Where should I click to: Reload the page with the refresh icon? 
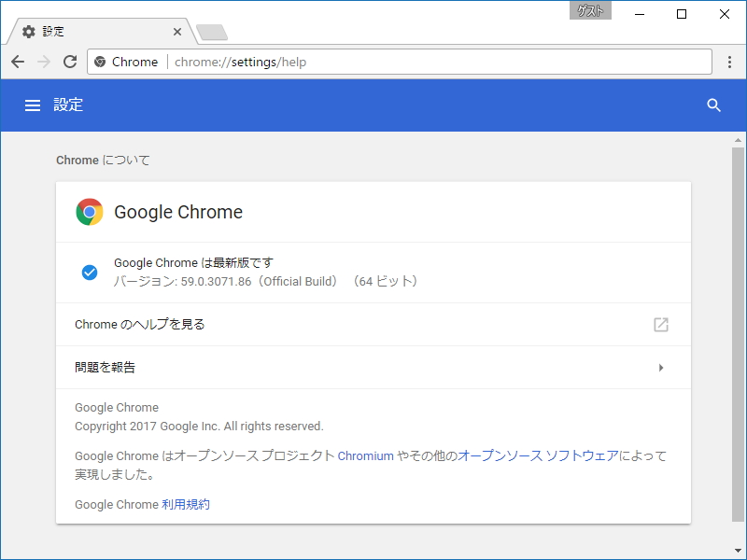point(70,62)
